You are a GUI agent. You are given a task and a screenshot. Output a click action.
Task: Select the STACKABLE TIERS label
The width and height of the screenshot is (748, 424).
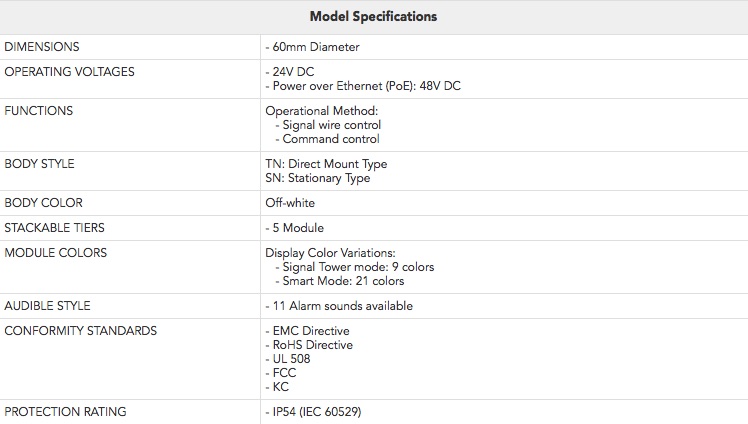coord(54,228)
